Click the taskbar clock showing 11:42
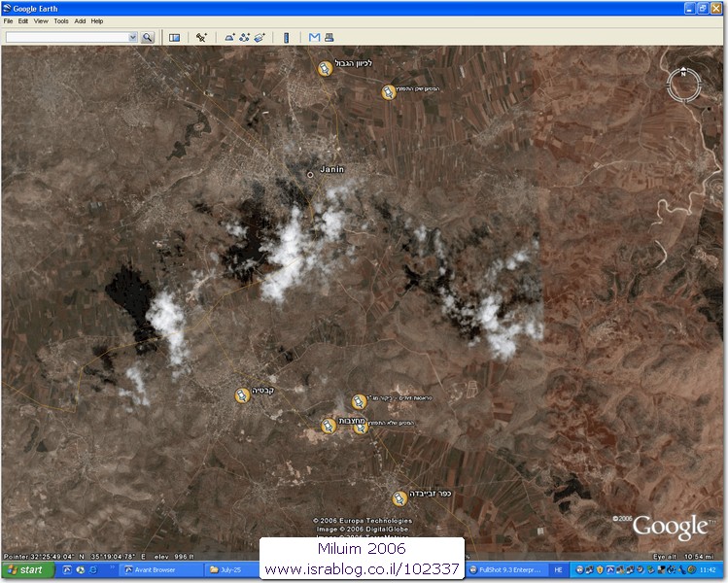The height and width of the screenshot is (583, 728). 708,569
